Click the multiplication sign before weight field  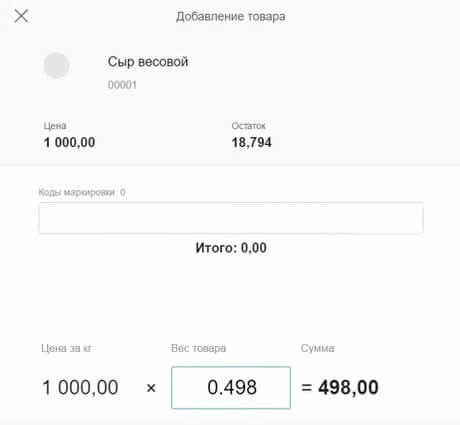coord(151,388)
